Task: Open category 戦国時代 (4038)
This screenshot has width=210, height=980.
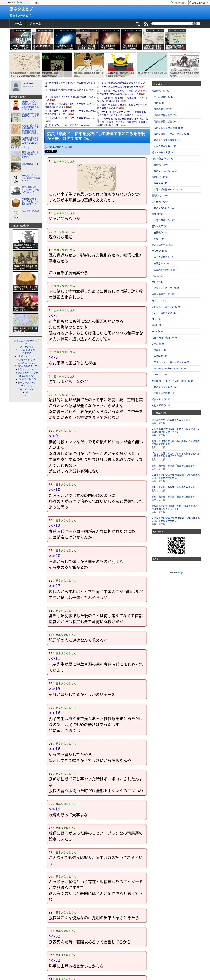Action: point(160,90)
